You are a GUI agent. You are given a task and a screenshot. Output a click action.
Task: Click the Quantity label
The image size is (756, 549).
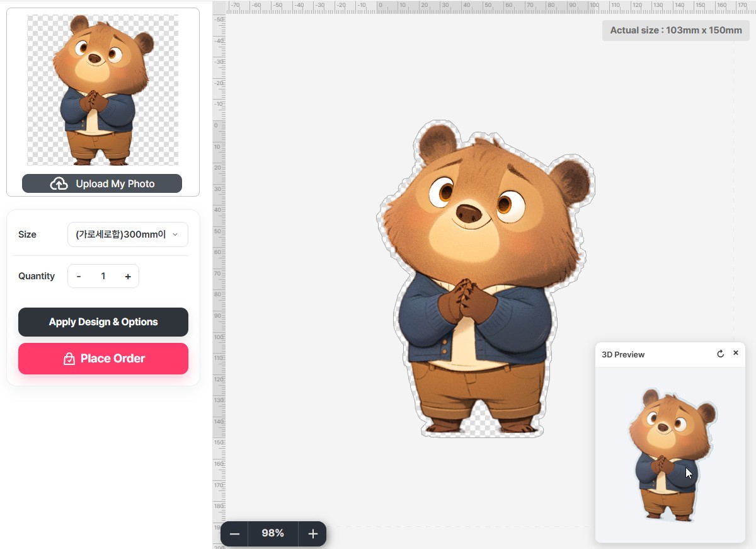37,276
